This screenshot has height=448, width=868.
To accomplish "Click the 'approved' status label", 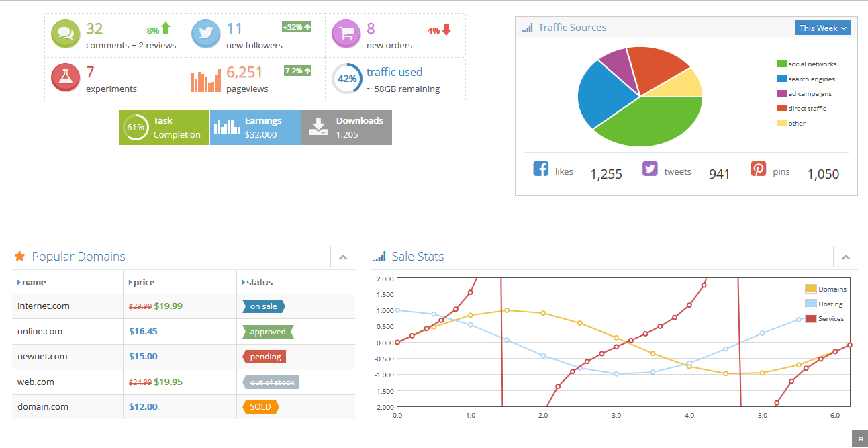I will click(x=268, y=332).
